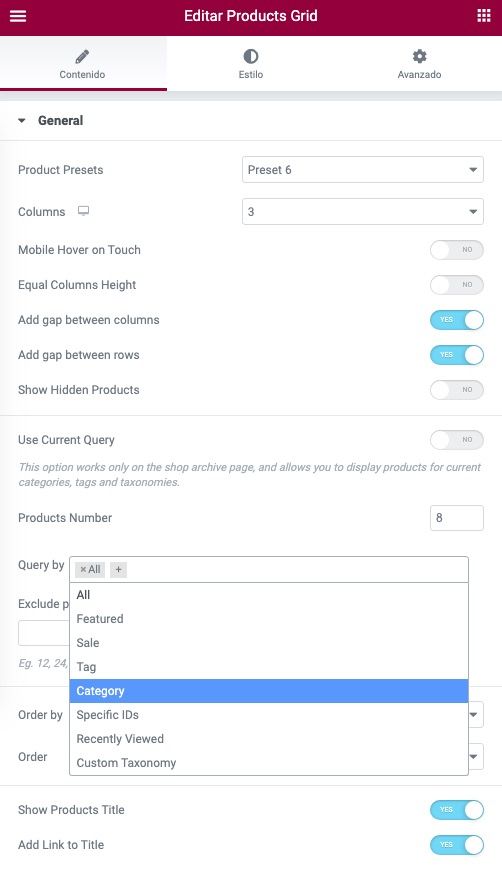Select Category from the query list

(269, 691)
